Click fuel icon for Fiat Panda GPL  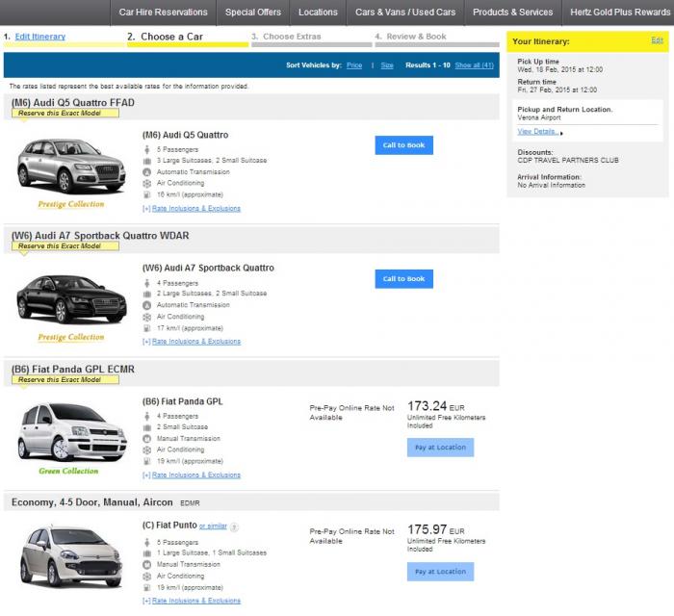(x=147, y=461)
